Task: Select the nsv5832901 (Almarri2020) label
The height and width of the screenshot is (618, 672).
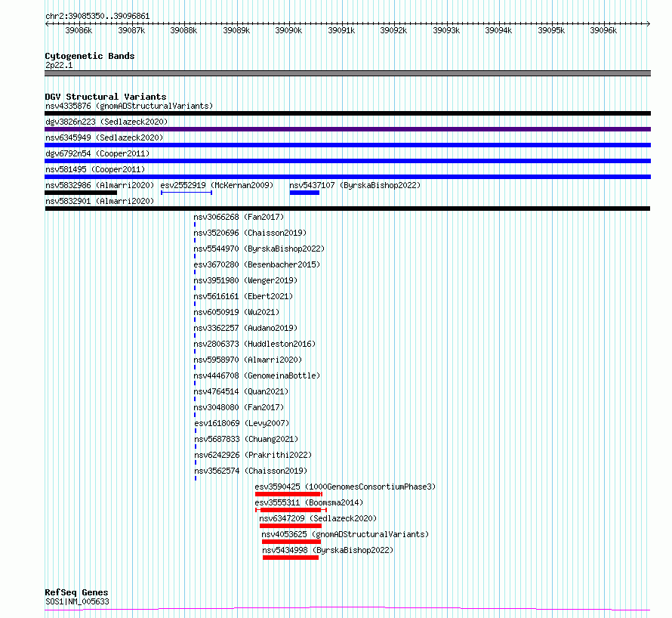Action: pos(100,201)
